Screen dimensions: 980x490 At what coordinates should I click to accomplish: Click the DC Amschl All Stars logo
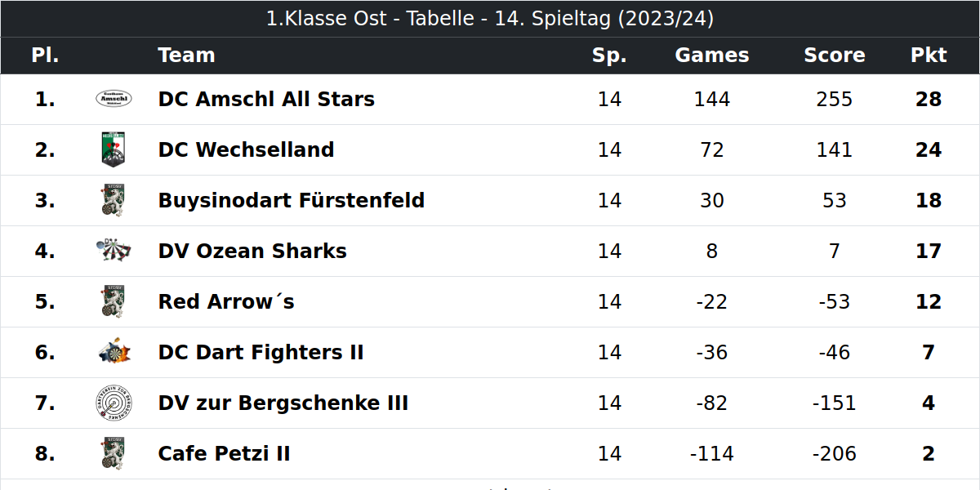(x=114, y=99)
